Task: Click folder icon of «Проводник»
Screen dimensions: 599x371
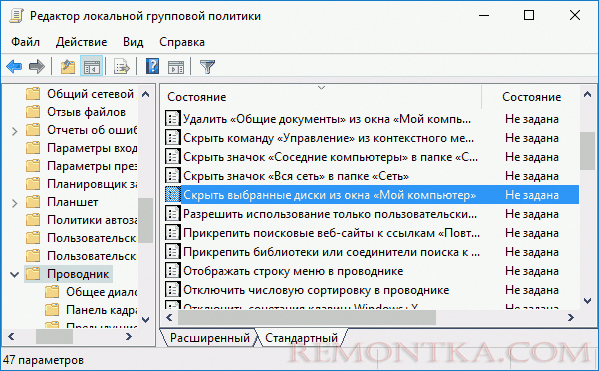Action: pyautogui.click(x=33, y=274)
